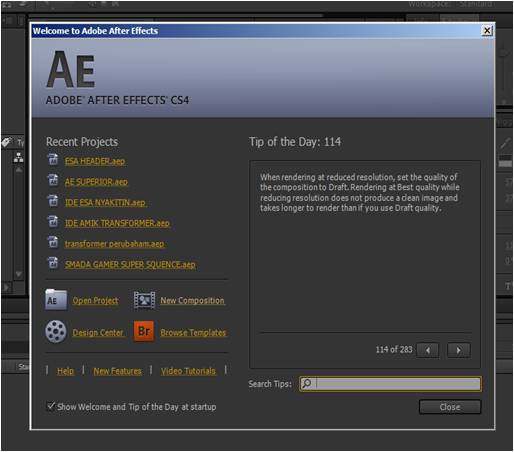
Task: Open recent project IDE ESA NYAKITIN.aep
Action: [105, 203]
